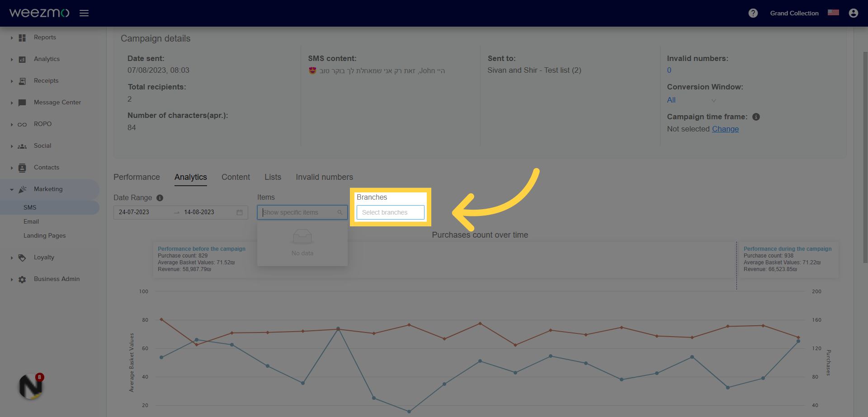Viewport: 868px width, 417px height.
Task: Select the Analytics tab under Campaign details
Action: point(191,177)
